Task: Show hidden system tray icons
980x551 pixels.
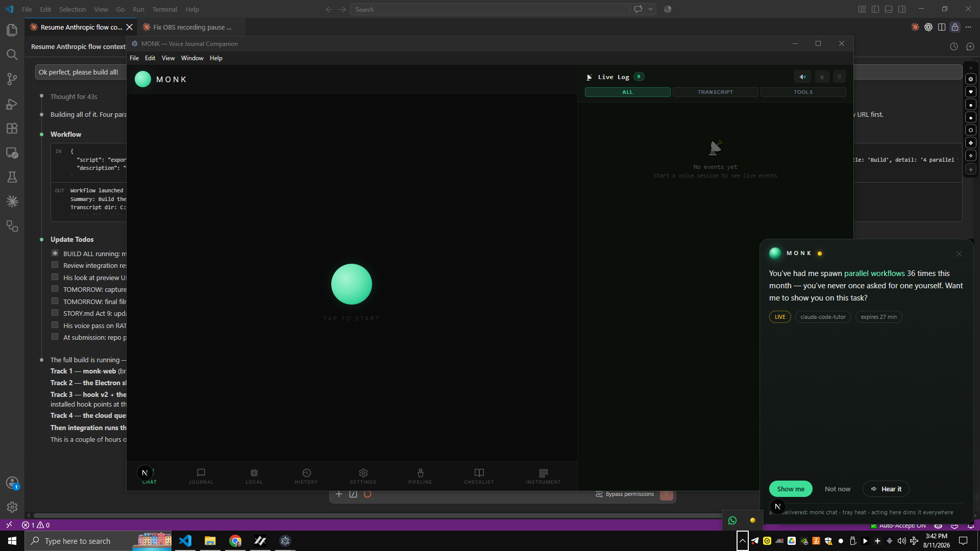Action: 743,541
